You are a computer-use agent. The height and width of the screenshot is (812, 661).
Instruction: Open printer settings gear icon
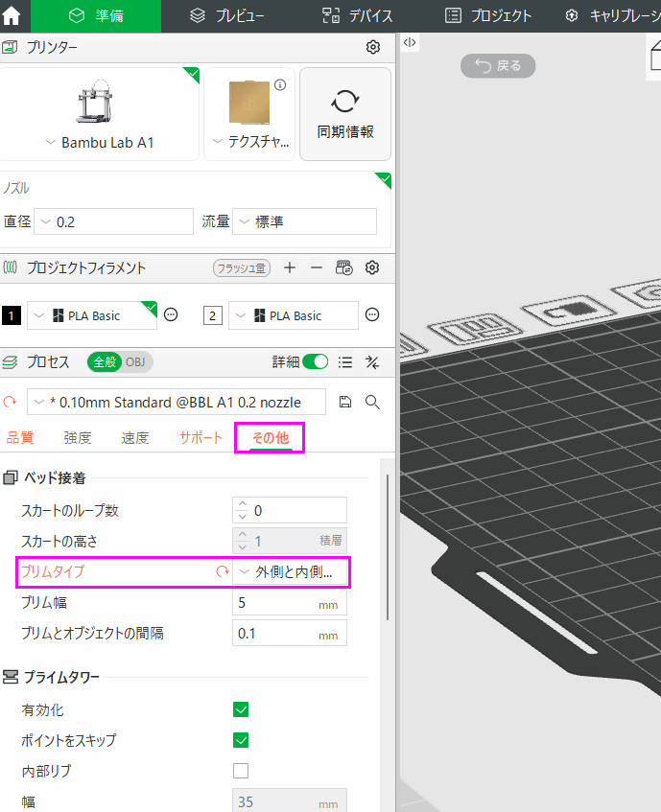click(x=373, y=47)
